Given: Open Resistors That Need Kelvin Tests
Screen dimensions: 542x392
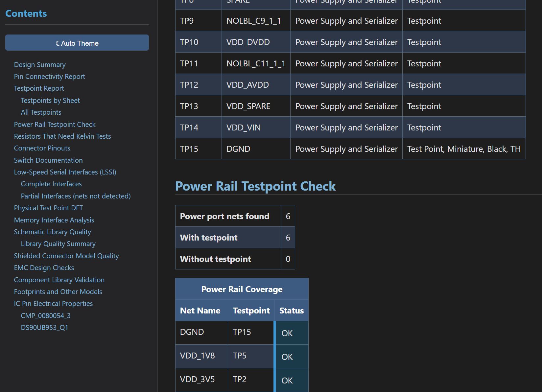Looking at the screenshot, I should [62, 136].
